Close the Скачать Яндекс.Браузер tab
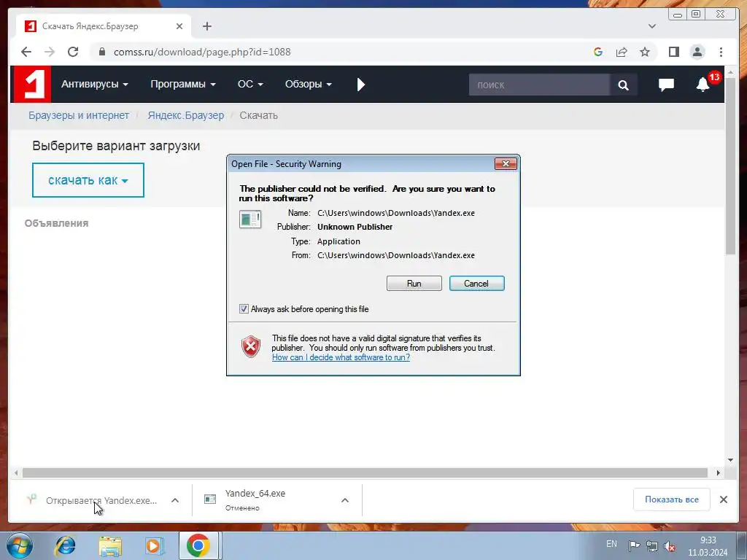The width and height of the screenshot is (747, 560). point(179,26)
